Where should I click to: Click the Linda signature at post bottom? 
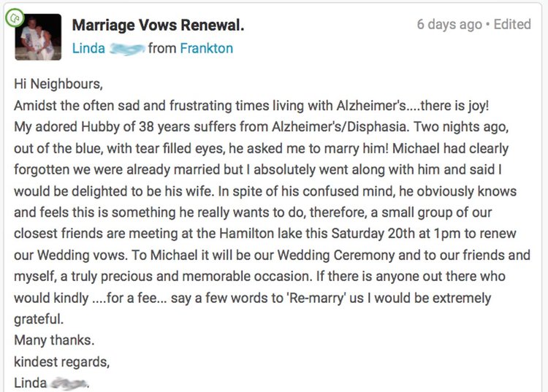point(31,383)
